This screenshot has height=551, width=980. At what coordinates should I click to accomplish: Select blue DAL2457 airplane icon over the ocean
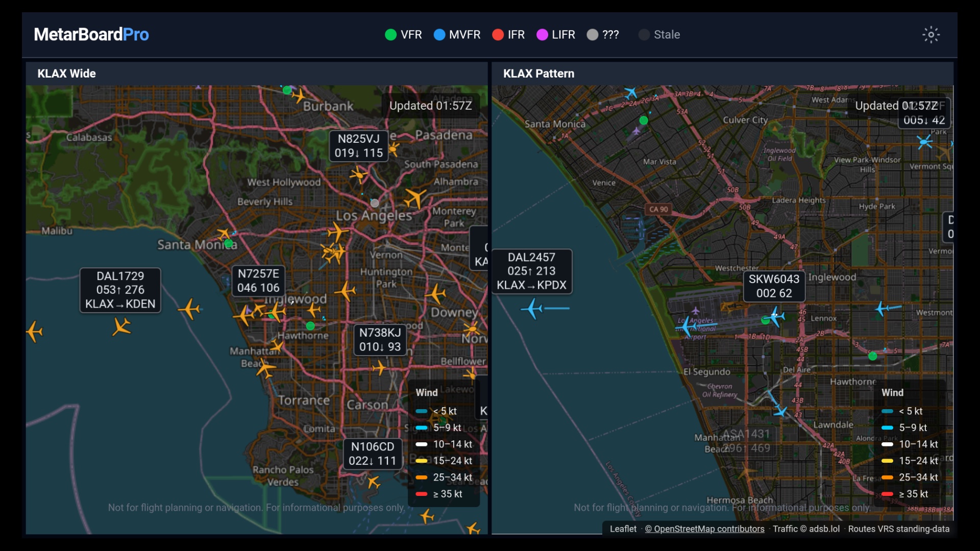point(533,309)
